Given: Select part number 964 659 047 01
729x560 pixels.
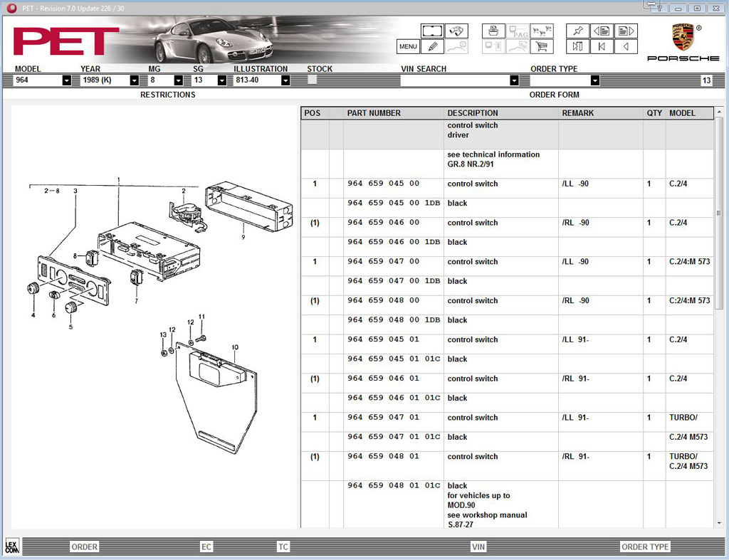Looking at the screenshot, I should [x=384, y=418].
